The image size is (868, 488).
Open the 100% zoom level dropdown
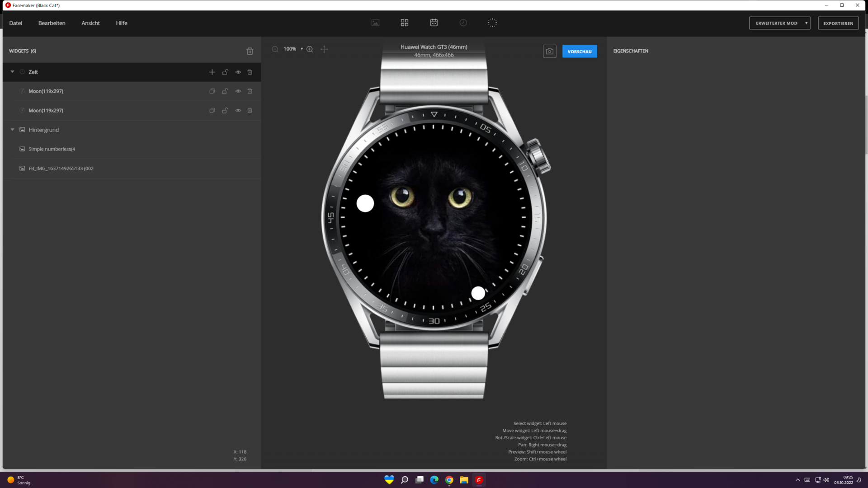pyautogui.click(x=302, y=49)
